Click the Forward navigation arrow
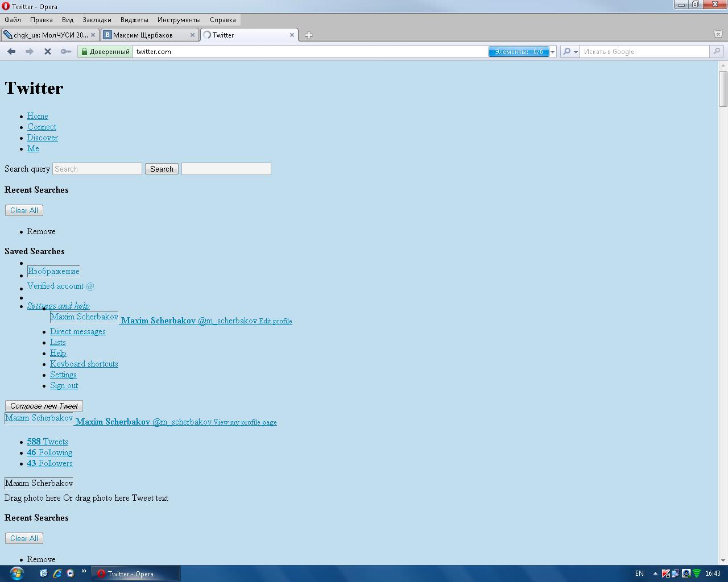Screen dimensions: 728x582 (x=30, y=52)
